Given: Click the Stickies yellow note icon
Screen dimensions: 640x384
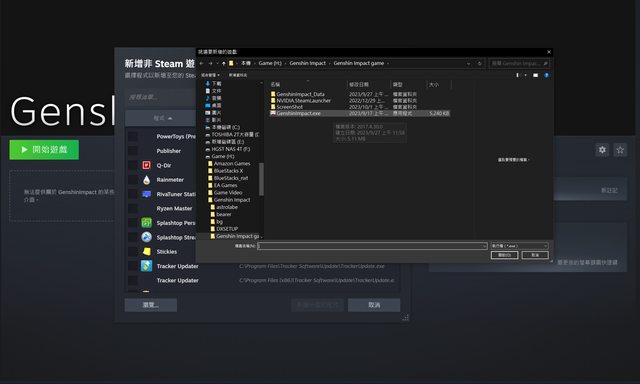Looking at the screenshot, I should pyautogui.click(x=147, y=251).
